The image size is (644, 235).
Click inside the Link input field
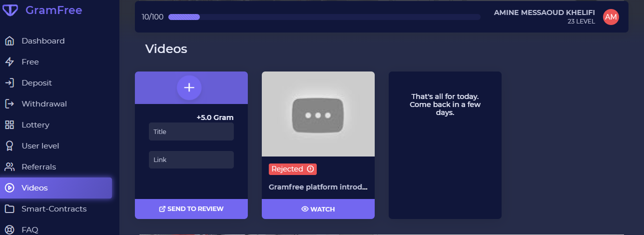click(191, 159)
